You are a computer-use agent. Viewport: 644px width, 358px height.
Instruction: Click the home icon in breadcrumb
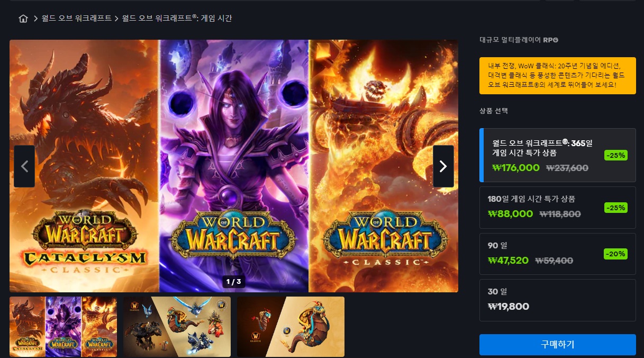[23, 19]
